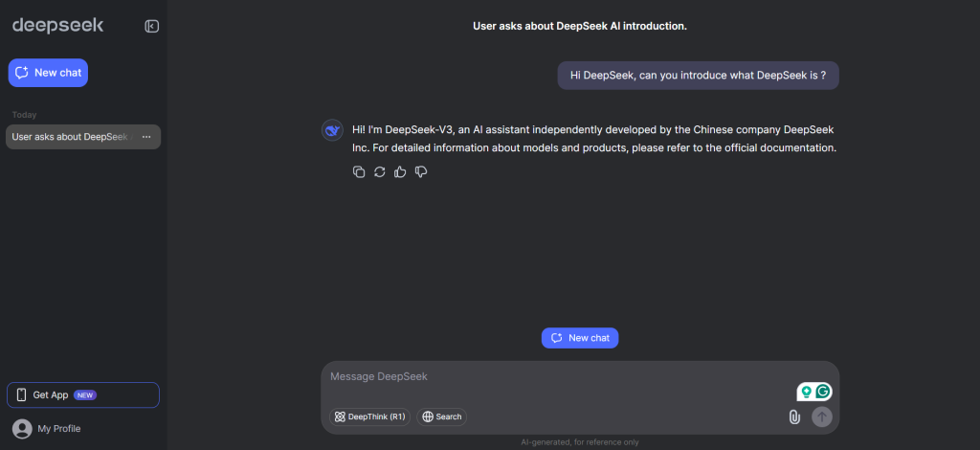Viewport: 980px width, 450px height.
Task: Focus the Message DeepSeek input field
Action: click(555, 377)
